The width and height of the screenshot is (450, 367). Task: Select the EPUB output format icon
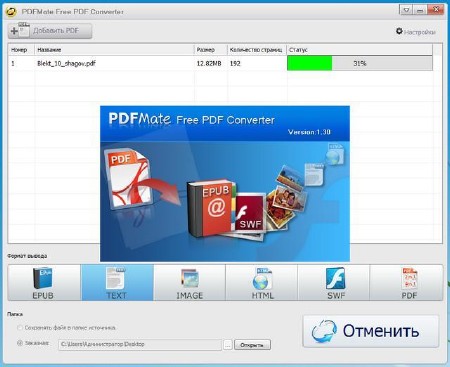click(44, 283)
